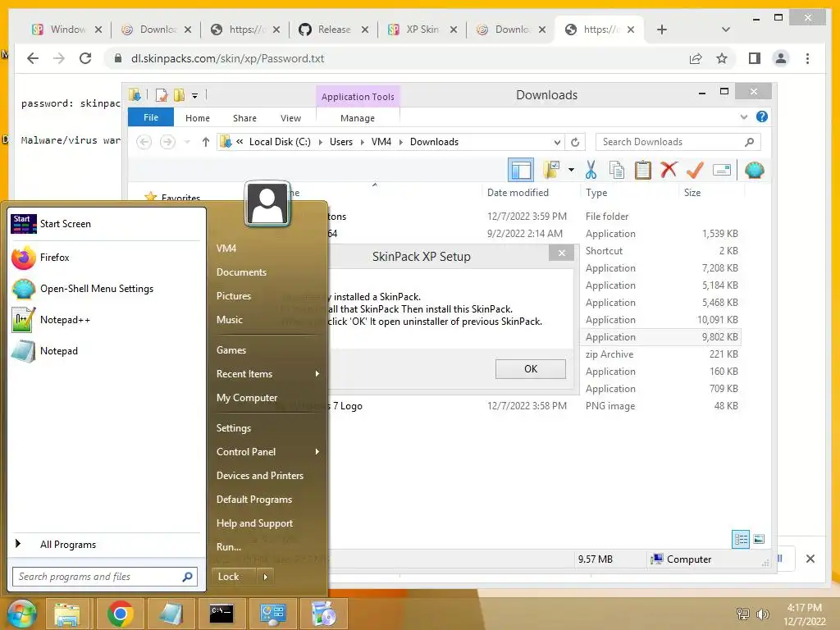Open quick access toolbar customize dropdown

[x=195, y=96]
